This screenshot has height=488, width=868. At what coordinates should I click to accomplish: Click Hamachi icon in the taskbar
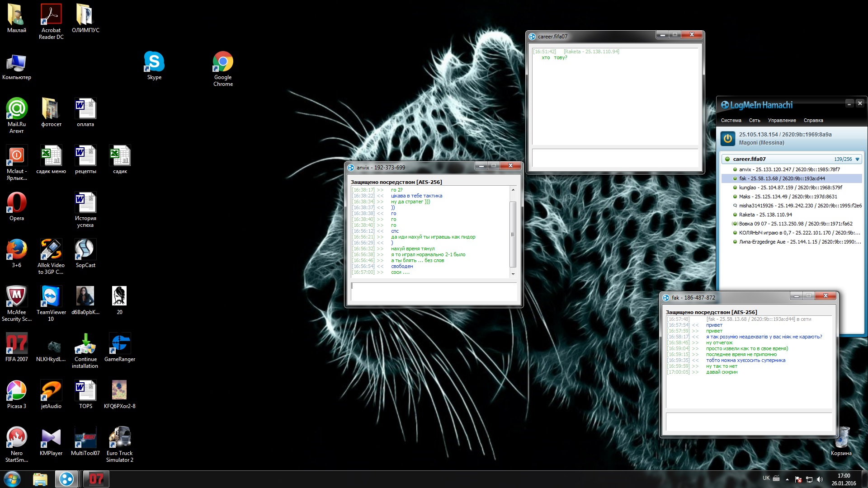66,479
